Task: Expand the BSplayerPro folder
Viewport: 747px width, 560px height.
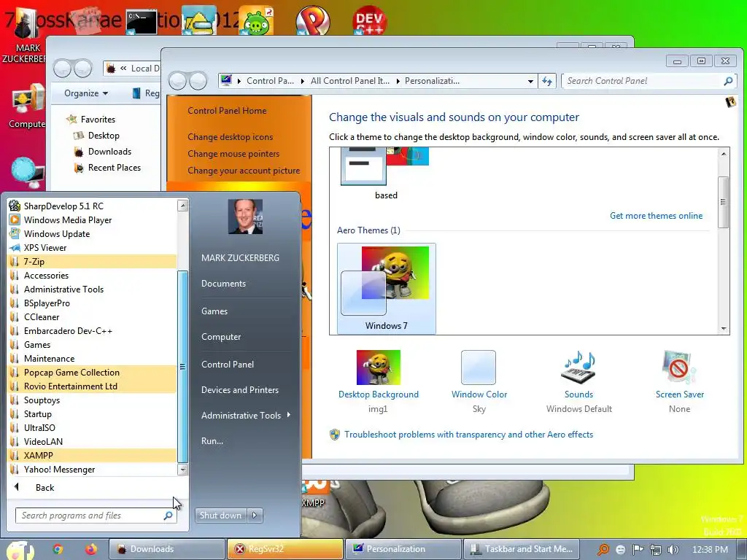Action: coord(93,303)
